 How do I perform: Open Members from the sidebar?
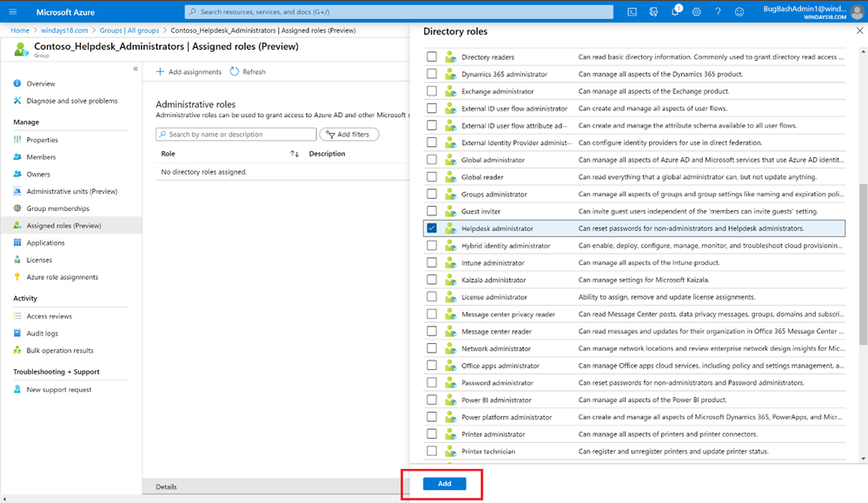[x=41, y=156]
